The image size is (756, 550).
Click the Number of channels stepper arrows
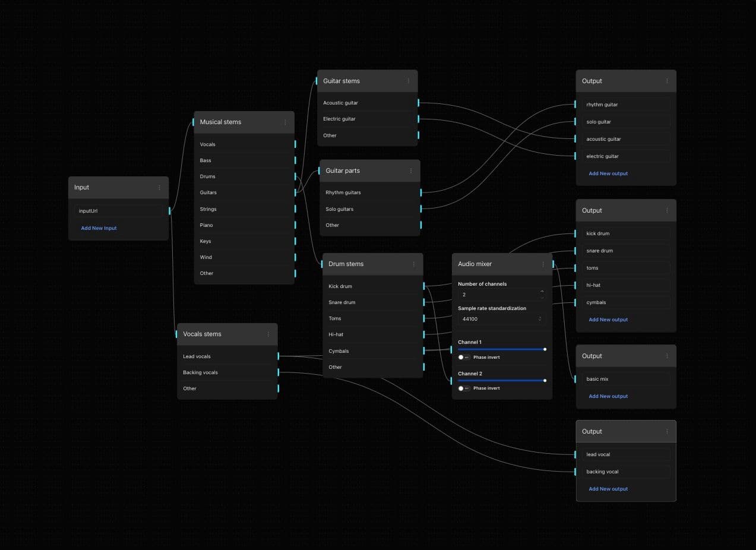click(542, 294)
